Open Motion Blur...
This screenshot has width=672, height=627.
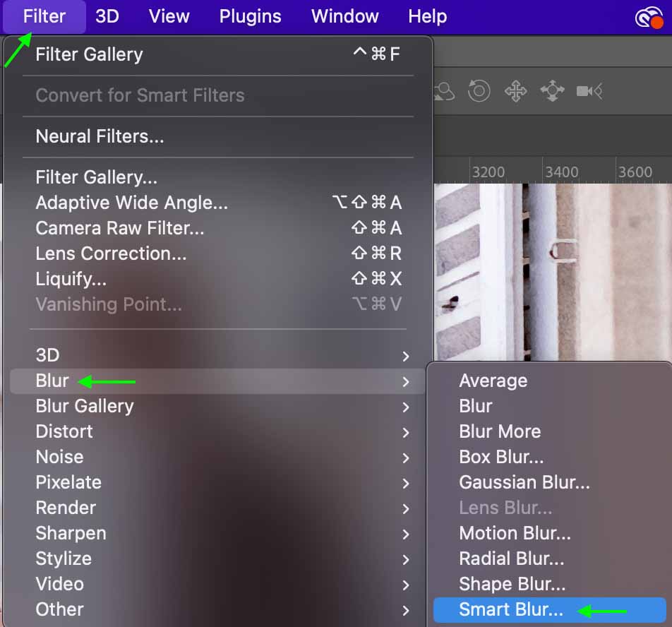[x=550, y=533]
